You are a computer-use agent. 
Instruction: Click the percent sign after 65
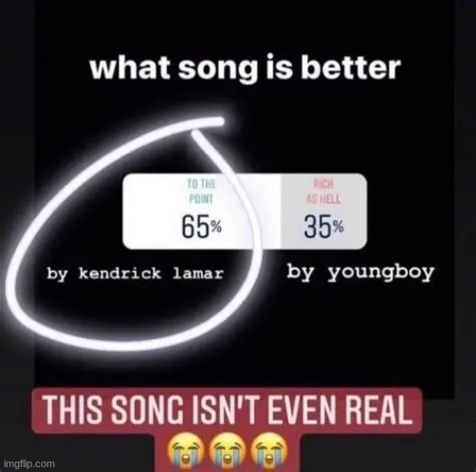pos(216,227)
